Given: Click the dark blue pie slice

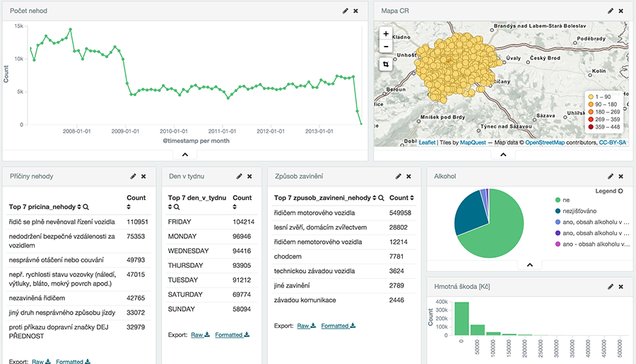Looking at the screenshot, I should pos(471,213).
